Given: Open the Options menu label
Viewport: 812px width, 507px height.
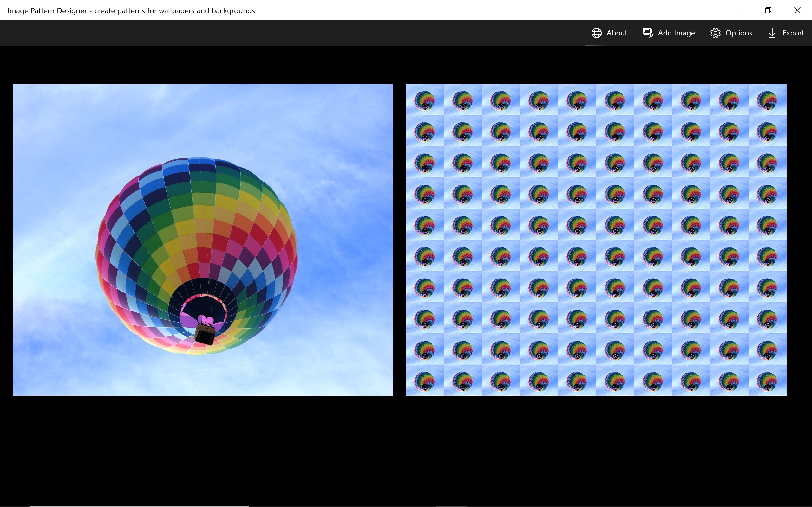Looking at the screenshot, I should pyautogui.click(x=738, y=33).
